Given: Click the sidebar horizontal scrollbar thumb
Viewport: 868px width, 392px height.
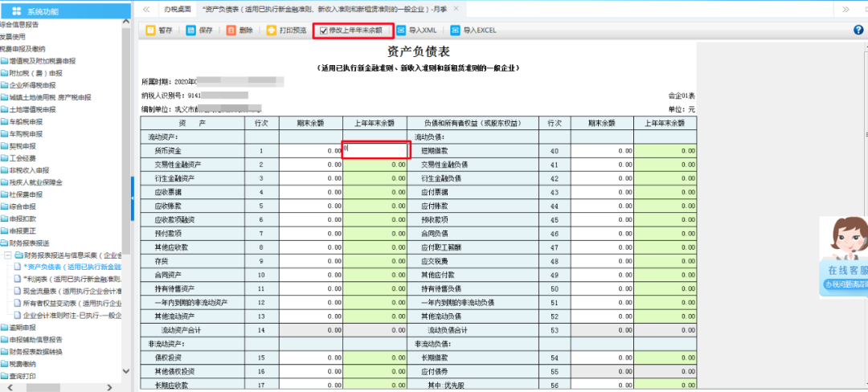Looking at the screenshot, I should point(43,387).
